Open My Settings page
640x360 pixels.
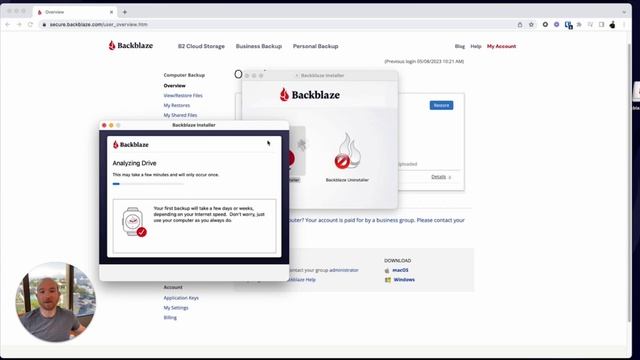click(176, 308)
